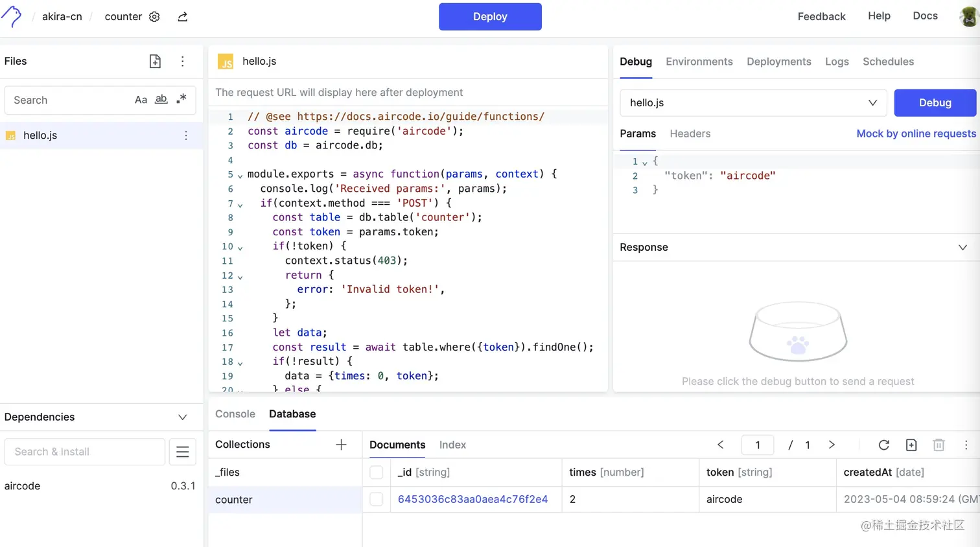Create a new file in the Files panel

(155, 61)
